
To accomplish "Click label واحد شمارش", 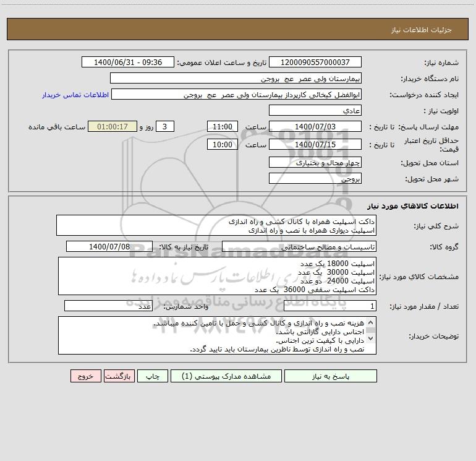I will point(186,306).
